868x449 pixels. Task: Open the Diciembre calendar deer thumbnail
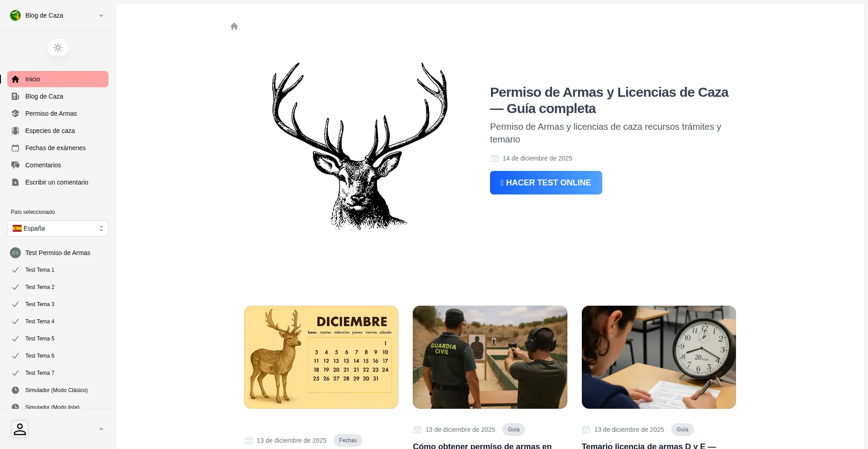321,357
